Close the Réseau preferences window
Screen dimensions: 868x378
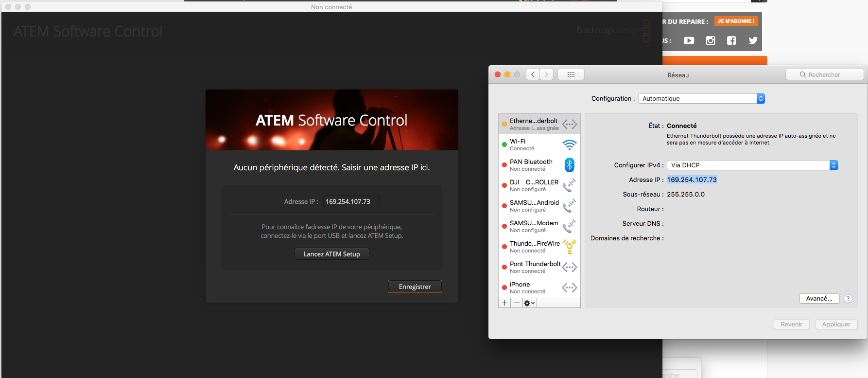point(498,74)
